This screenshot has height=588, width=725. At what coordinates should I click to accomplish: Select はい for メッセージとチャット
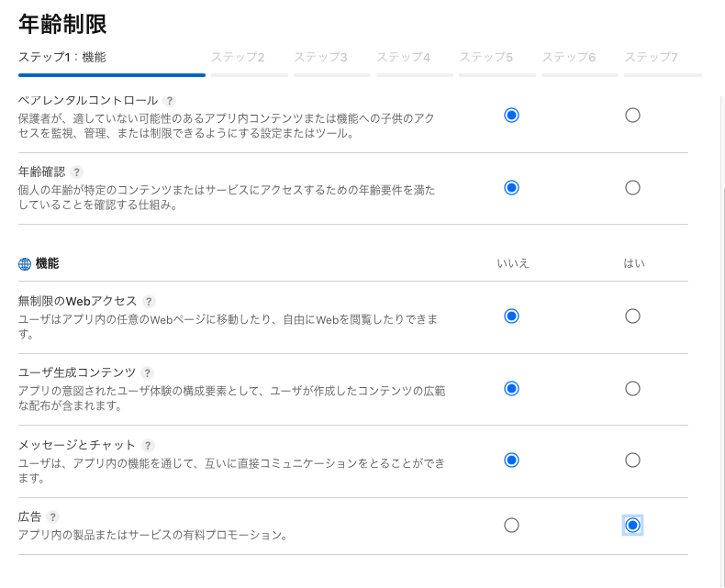click(x=632, y=460)
